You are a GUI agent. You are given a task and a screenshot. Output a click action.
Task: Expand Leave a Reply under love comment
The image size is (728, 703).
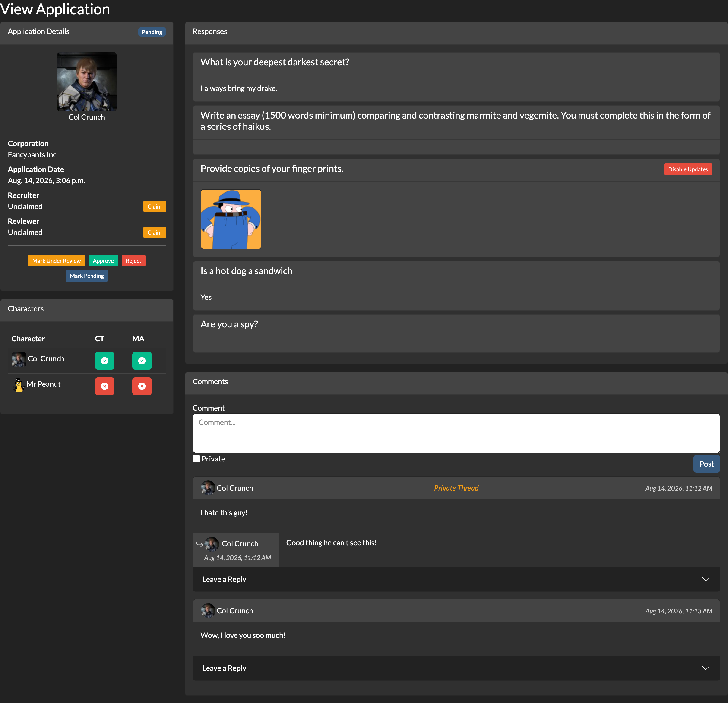[456, 668]
